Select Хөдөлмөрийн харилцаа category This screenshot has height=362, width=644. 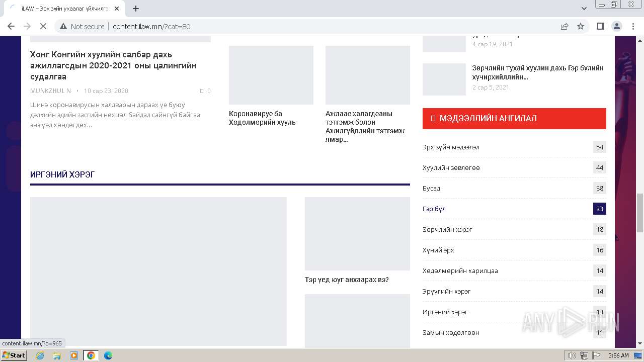(x=460, y=270)
